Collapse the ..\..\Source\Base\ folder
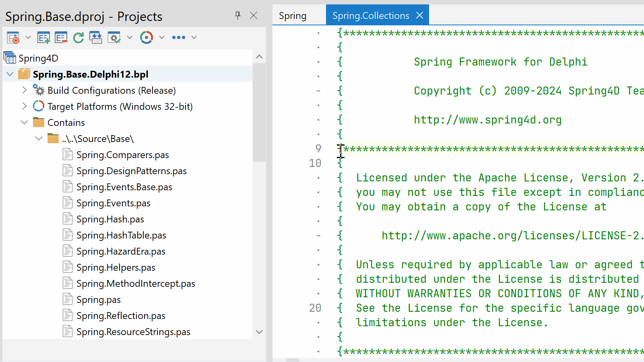Viewport: 644px width, 362px height. click(x=39, y=138)
